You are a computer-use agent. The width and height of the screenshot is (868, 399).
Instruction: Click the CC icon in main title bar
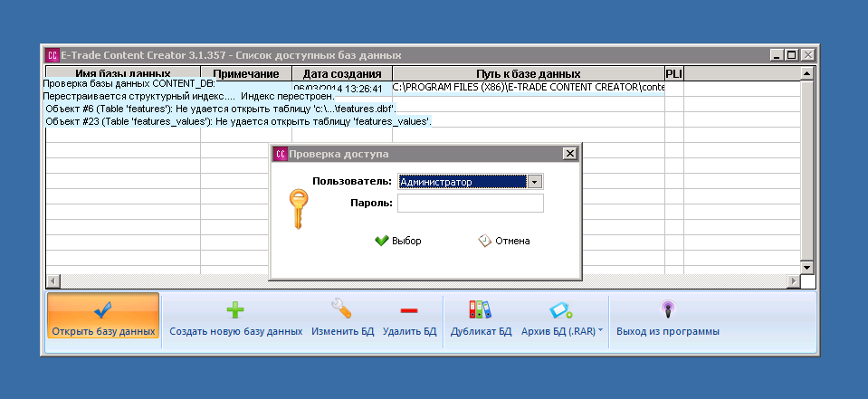(52, 55)
